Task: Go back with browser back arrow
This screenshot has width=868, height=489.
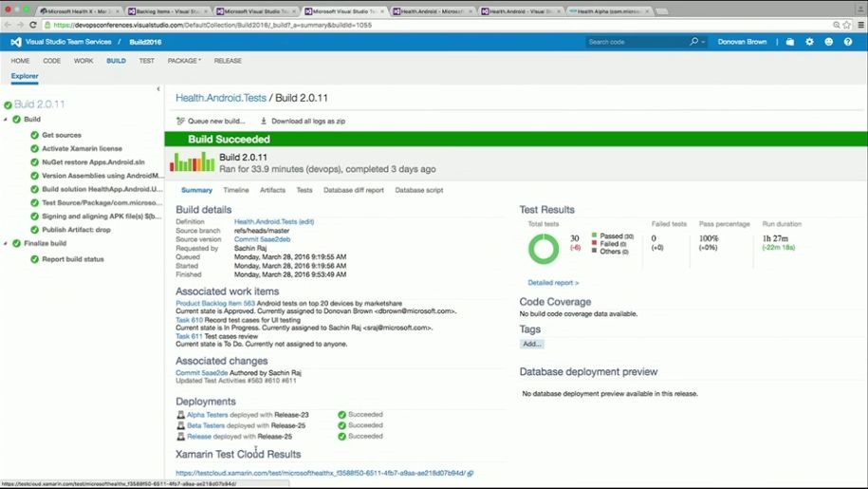Action: point(8,25)
